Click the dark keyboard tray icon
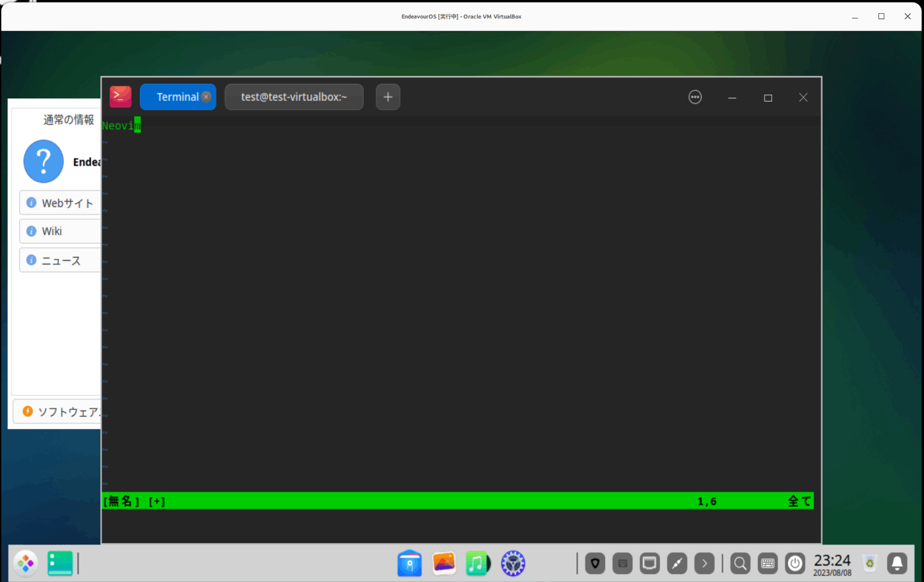This screenshot has height=582, width=924. tap(622, 564)
